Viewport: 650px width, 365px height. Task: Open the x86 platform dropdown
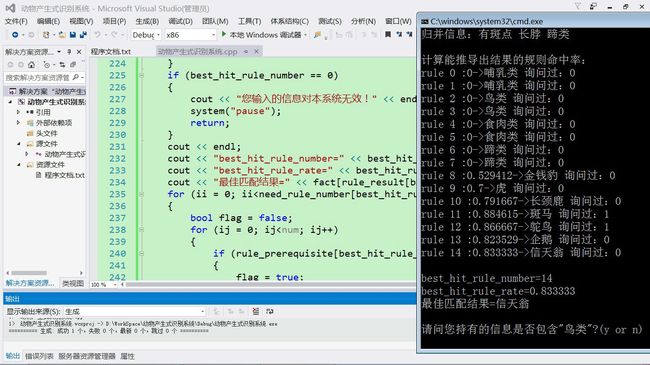click(213, 35)
